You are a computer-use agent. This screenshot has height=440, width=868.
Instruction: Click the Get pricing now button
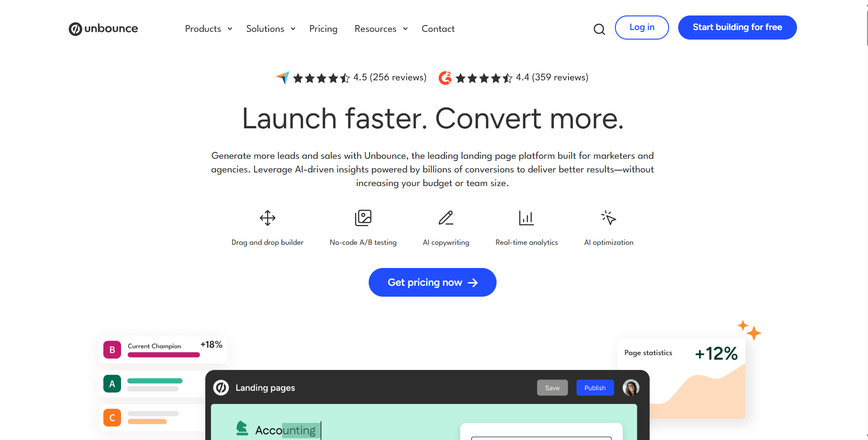(x=432, y=283)
